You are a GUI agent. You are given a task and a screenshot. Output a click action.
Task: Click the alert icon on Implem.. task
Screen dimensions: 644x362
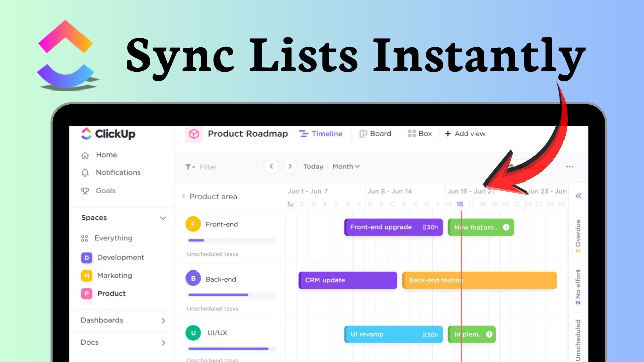488,334
